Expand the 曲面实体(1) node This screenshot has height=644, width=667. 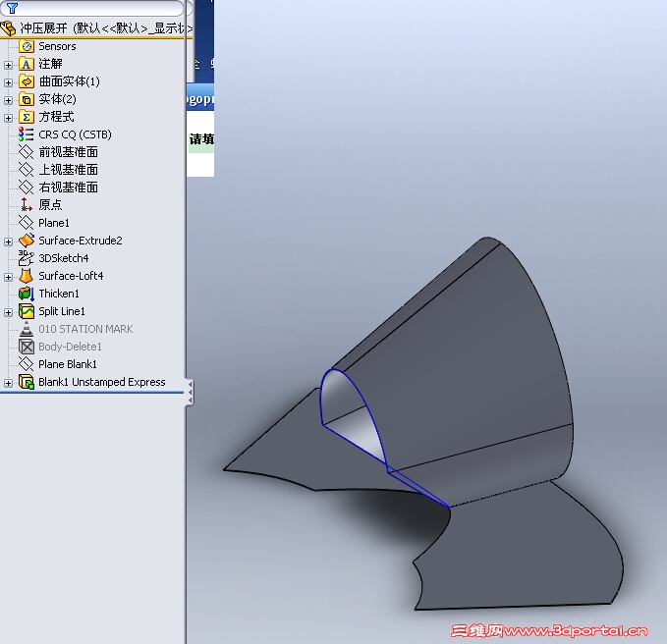pos(8,82)
